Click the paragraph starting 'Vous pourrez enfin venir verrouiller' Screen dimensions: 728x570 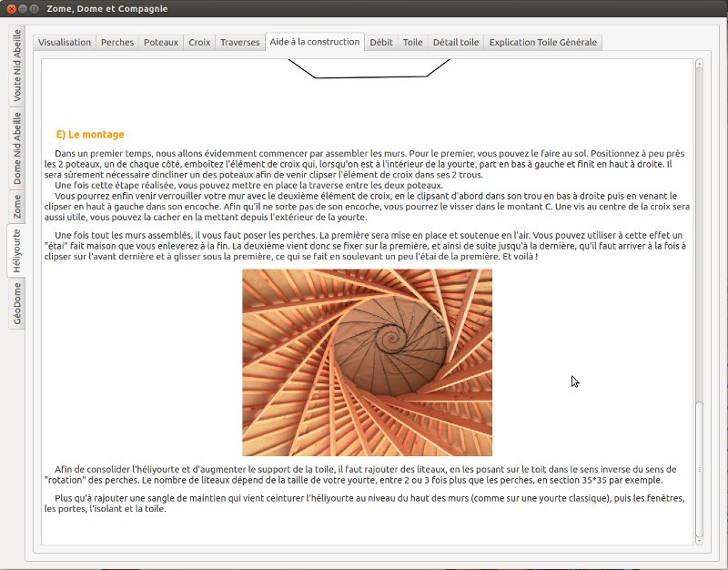point(367,207)
